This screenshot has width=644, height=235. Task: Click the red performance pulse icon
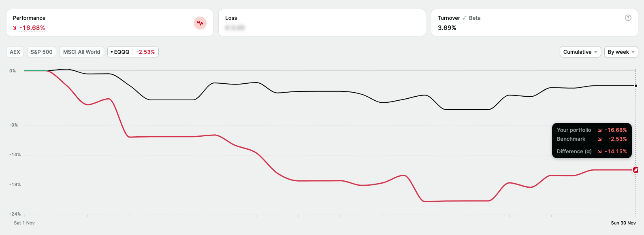click(x=200, y=23)
